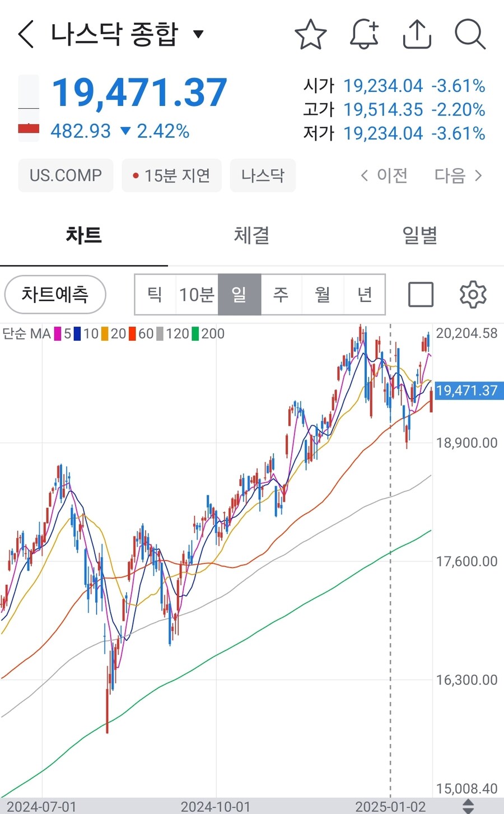
Task: Add a price alert for NASDAQ Composite
Action: tap(364, 34)
